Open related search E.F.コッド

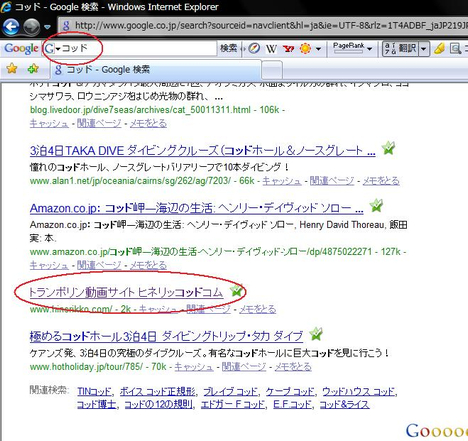point(292,405)
